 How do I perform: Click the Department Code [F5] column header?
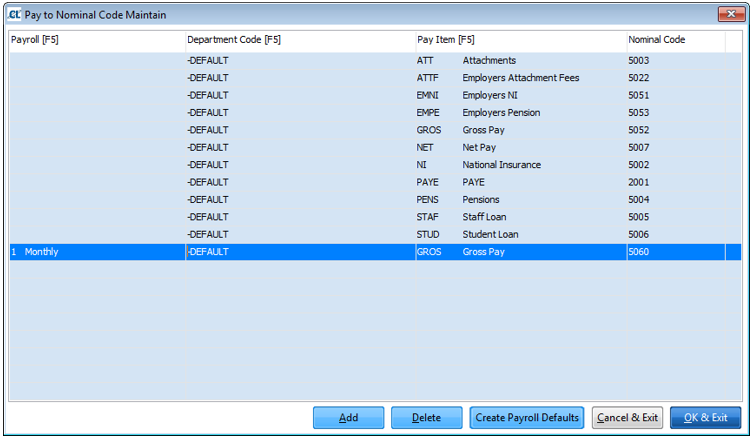pos(300,40)
